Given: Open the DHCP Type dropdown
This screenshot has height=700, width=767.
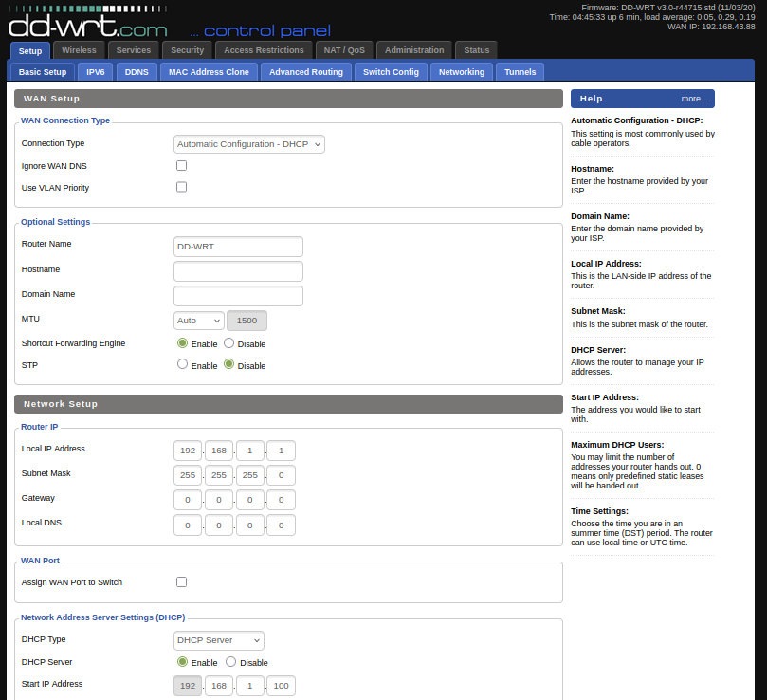Looking at the screenshot, I should pyautogui.click(x=219, y=641).
